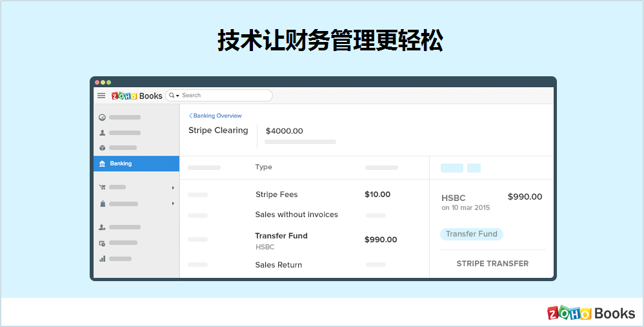
Task: Click the wider blue button in detail panel
Action: tap(452, 168)
